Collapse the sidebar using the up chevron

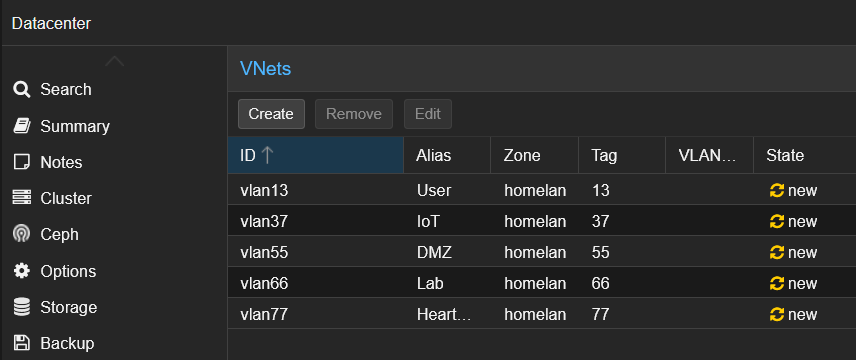(x=114, y=61)
